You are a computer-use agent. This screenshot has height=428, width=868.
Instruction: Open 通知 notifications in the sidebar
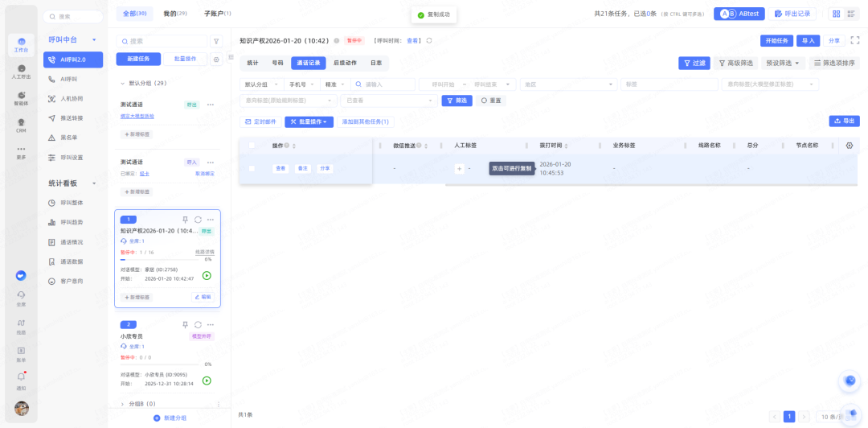[x=21, y=380]
